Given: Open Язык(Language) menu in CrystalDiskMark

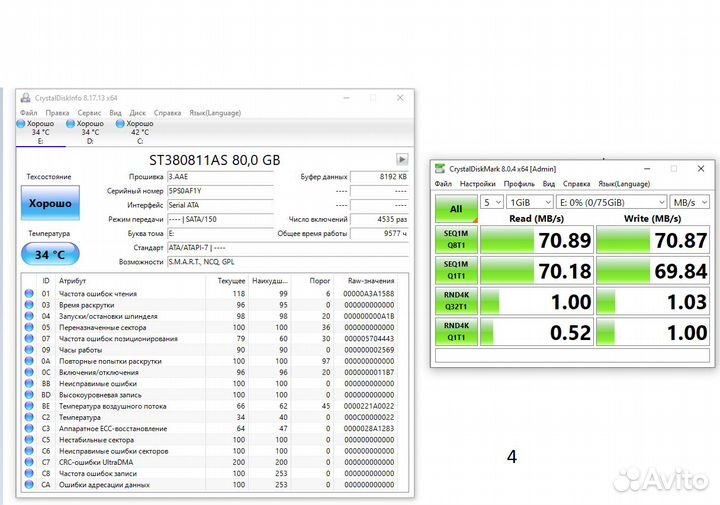Looking at the screenshot, I should [x=624, y=184].
